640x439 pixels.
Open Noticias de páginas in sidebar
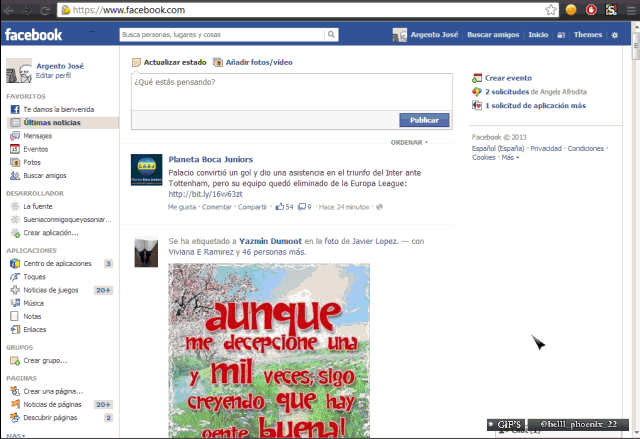pyautogui.click(x=52, y=405)
